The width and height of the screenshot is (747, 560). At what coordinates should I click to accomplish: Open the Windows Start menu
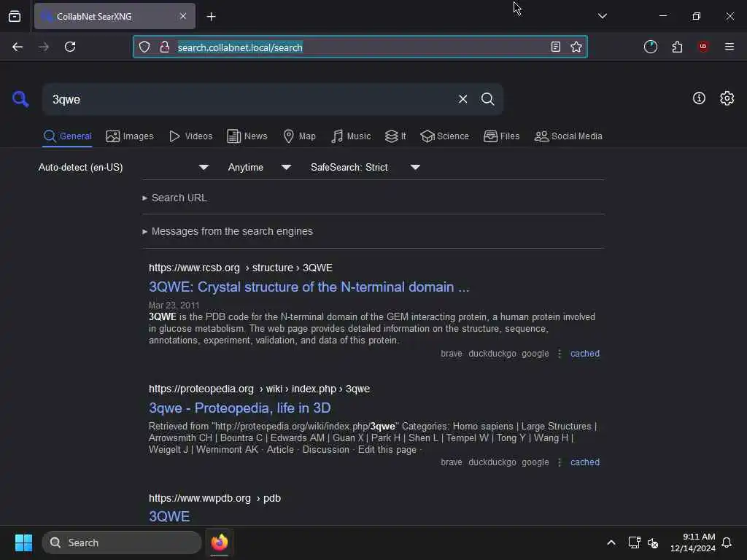[23, 542]
